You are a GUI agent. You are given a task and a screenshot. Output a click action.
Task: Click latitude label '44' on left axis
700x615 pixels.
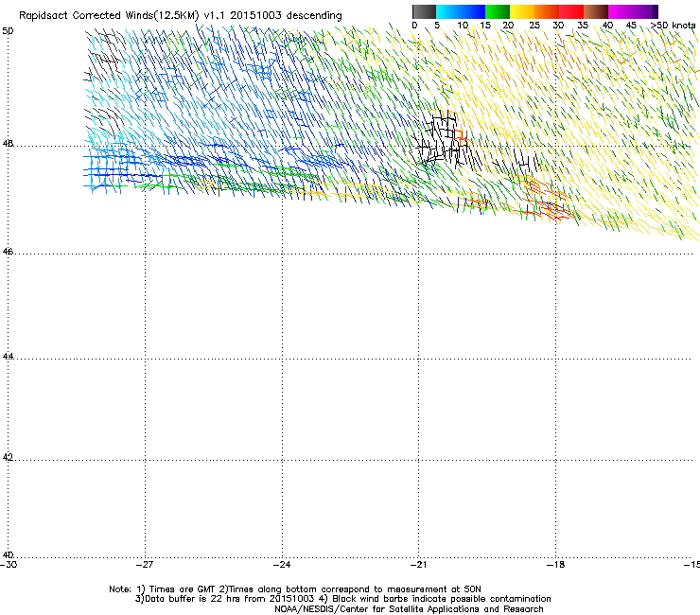coord(8,357)
